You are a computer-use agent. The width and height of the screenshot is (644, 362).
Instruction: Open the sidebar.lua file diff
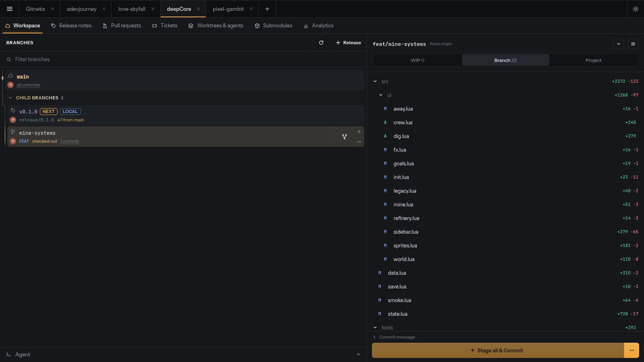click(x=506, y=232)
